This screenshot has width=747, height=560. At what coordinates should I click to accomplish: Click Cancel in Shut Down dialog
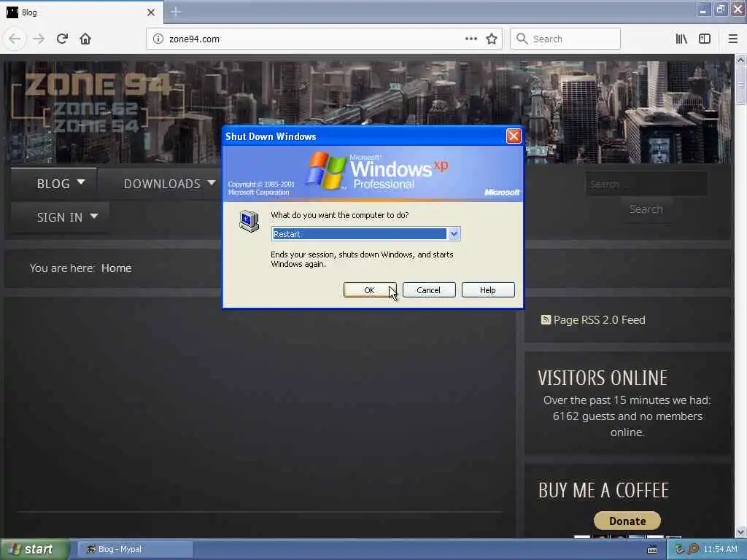(429, 290)
